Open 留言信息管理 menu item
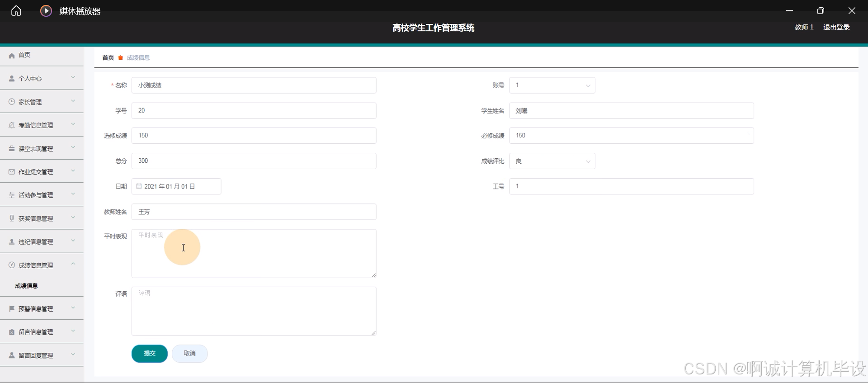The height and width of the screenshot is (383, 868). coord(42,332)
